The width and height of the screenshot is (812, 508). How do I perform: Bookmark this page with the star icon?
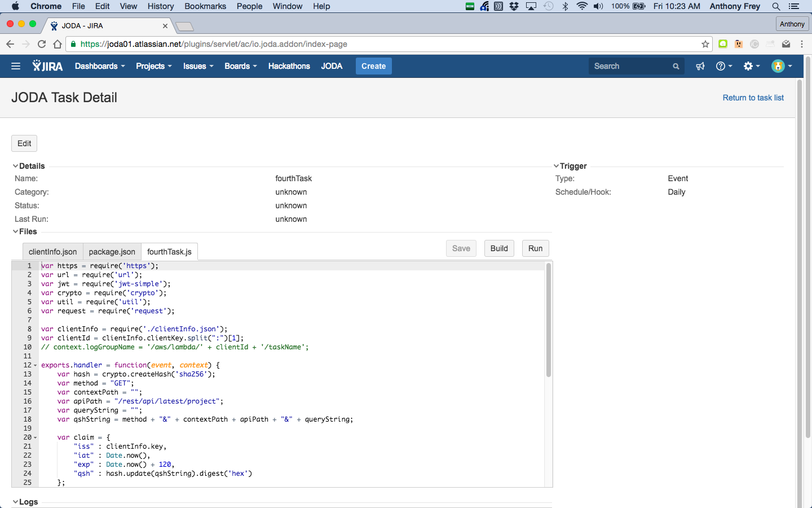705,44
